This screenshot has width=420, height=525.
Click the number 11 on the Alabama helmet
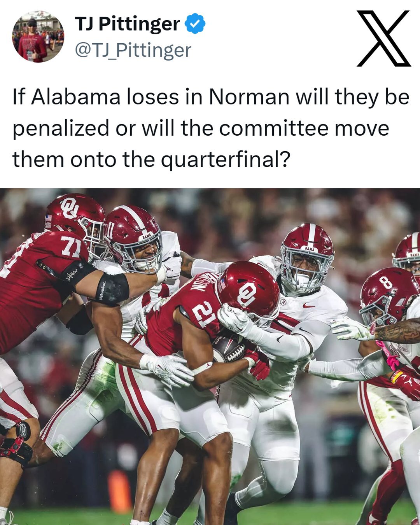coord(110,230)
